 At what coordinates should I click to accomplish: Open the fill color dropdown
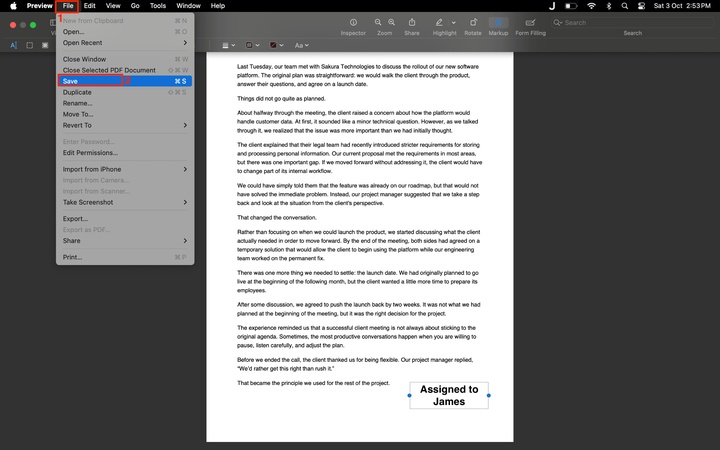[276, 45]
